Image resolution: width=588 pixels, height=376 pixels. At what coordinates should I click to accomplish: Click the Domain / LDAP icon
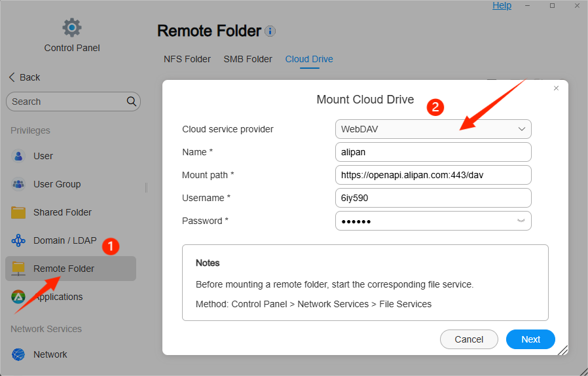[18, 240]
